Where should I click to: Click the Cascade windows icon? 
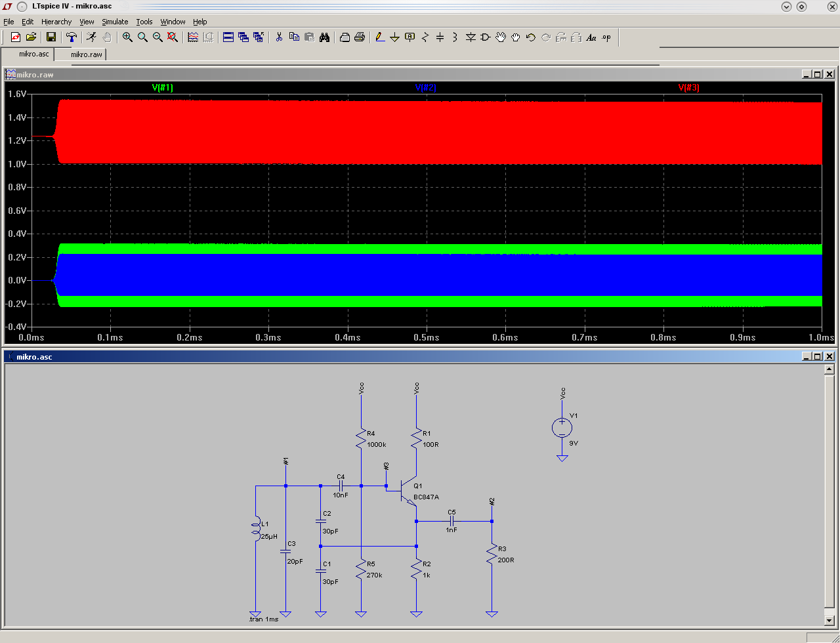(x=243, y=37)
